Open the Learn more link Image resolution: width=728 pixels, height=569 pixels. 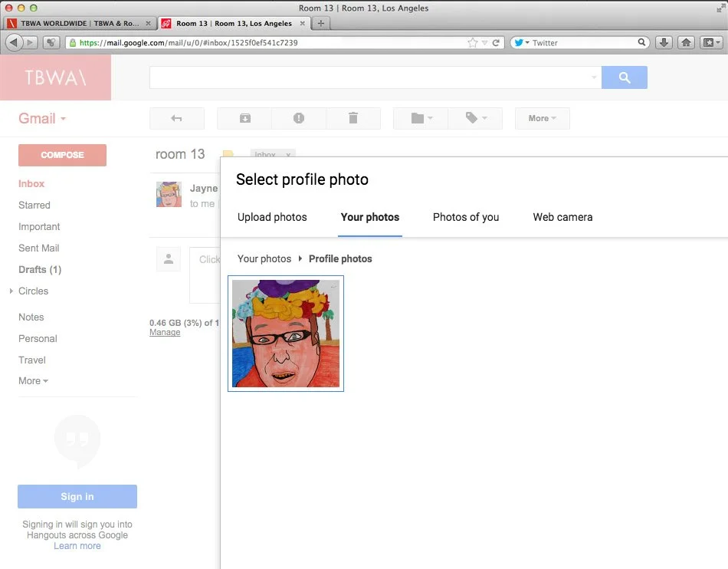(77, 545)
